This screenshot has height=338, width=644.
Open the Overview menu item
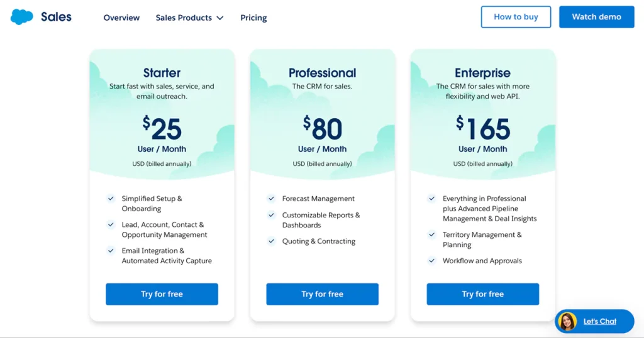121,18
